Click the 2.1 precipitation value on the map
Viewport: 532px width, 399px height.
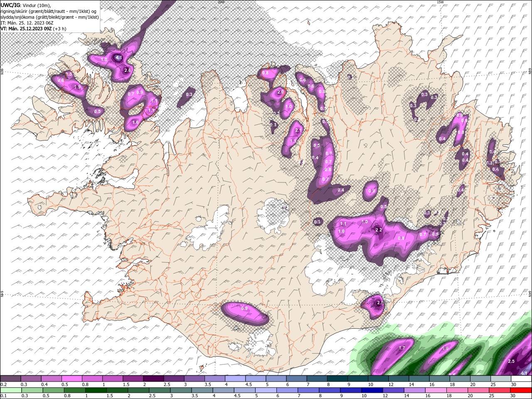coord(298,131)
